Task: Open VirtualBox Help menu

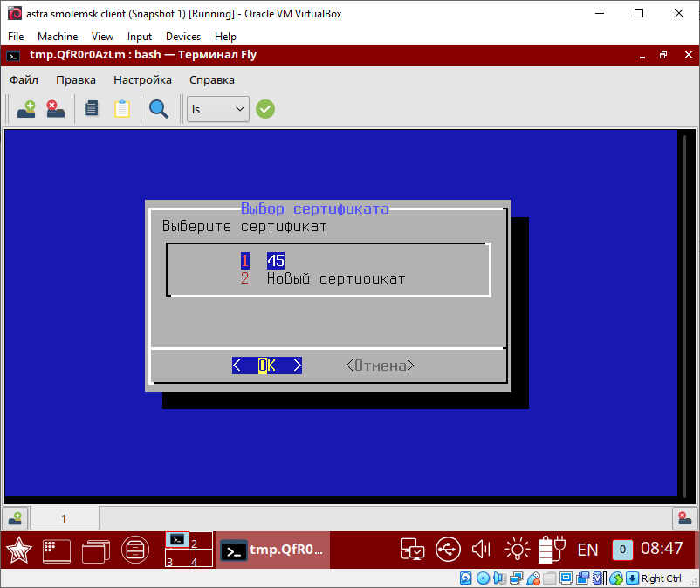Action: point(225,37)
